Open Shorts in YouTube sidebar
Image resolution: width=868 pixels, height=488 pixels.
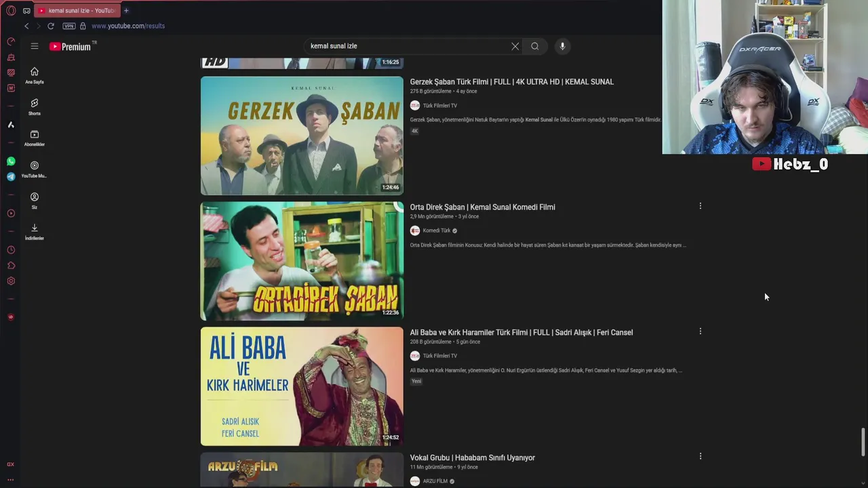(x=35, y=106)
